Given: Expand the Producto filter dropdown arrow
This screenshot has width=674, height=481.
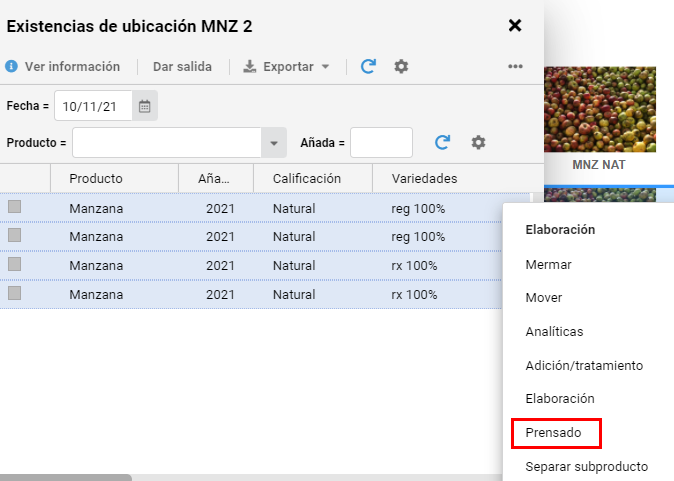Looking at the screenshot, I should point(274,143).
